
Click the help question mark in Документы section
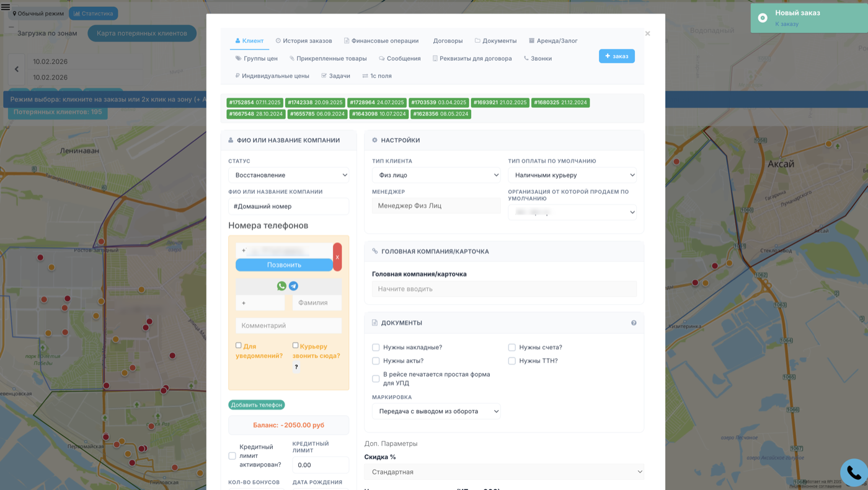[x=633, y=322]
